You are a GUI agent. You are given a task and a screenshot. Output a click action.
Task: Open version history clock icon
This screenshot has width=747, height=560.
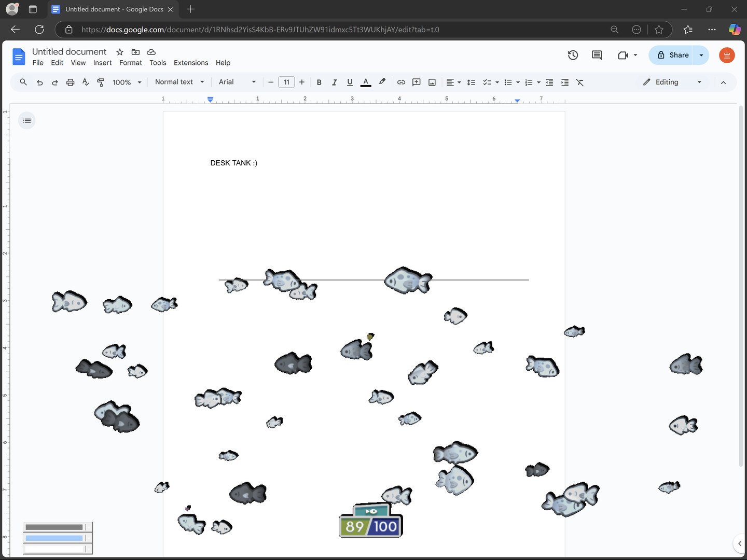click(573, 55)
